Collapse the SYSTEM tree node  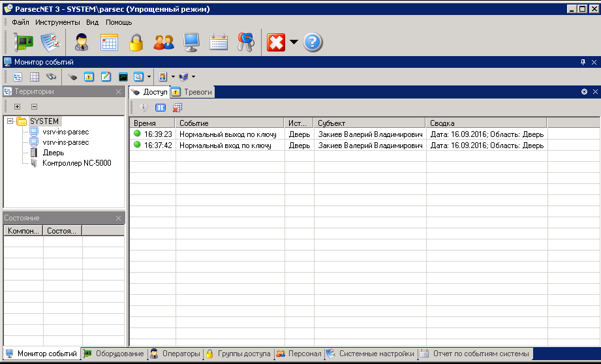click(10, 121)
